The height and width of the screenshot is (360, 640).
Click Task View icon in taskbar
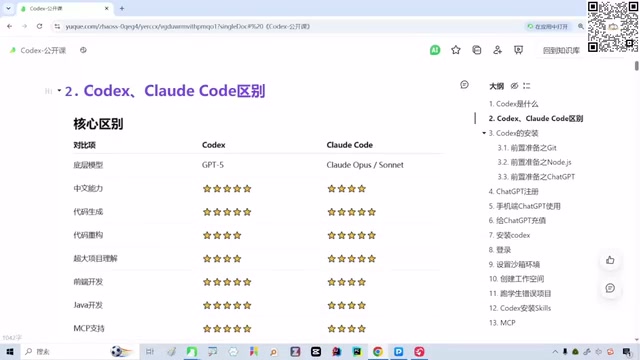[x=150, y=351]
